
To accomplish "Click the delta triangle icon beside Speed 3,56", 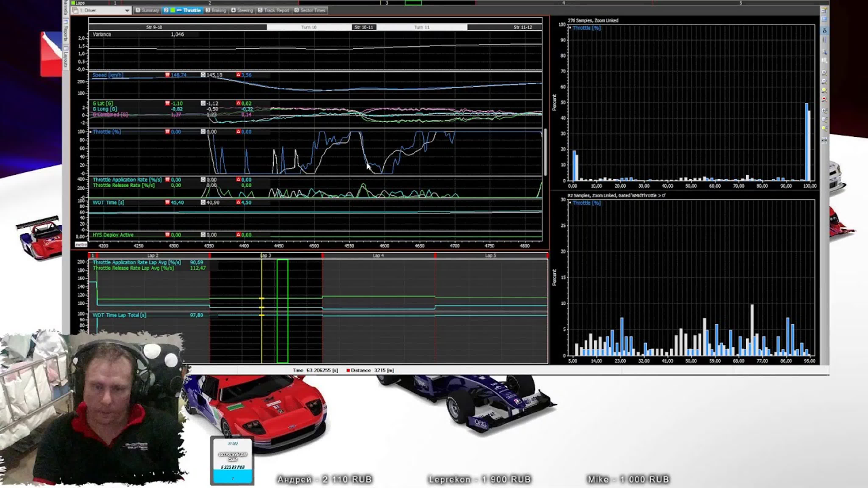I will (x=238, y=75).
